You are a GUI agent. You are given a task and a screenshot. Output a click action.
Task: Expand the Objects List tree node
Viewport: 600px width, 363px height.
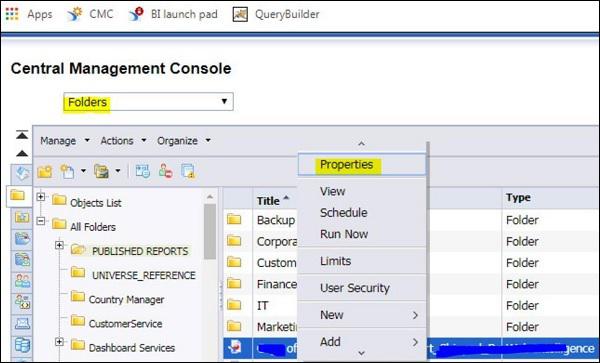coord(41,197)
